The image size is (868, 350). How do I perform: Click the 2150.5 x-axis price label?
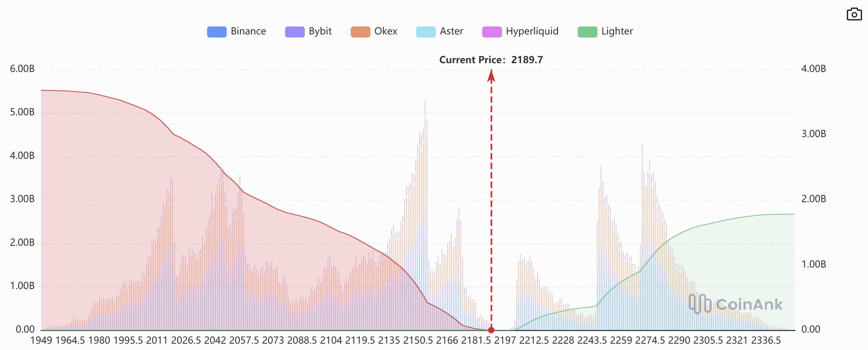(x=418, y=340)
